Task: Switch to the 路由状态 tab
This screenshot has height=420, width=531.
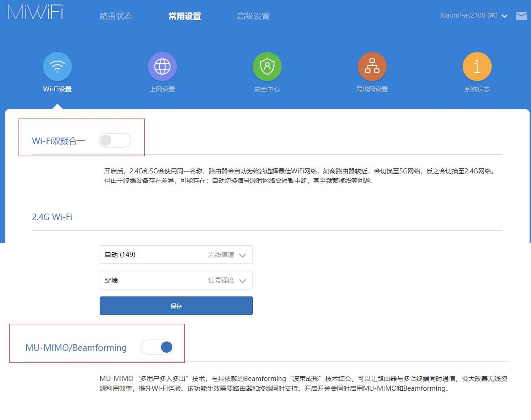Action: 116,16
